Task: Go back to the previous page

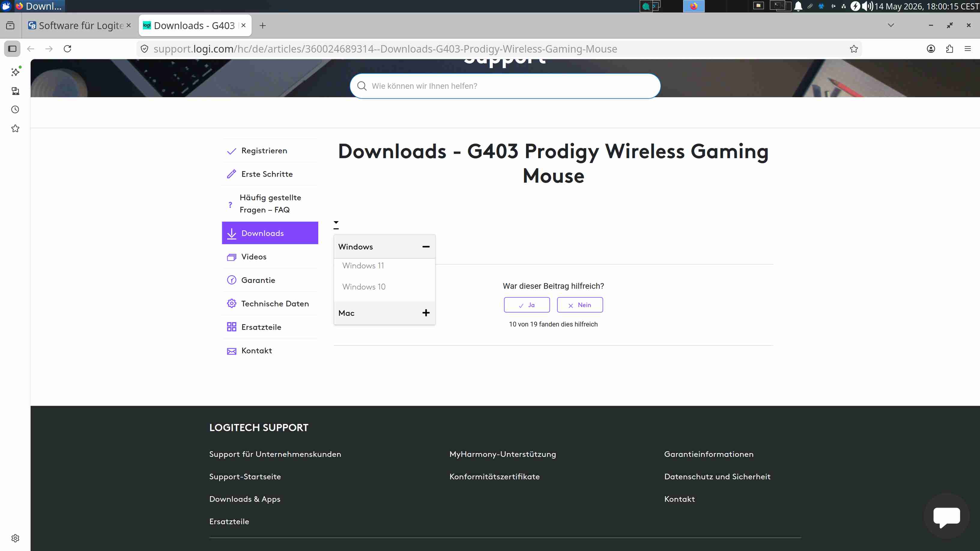Action: coord(31,49)
